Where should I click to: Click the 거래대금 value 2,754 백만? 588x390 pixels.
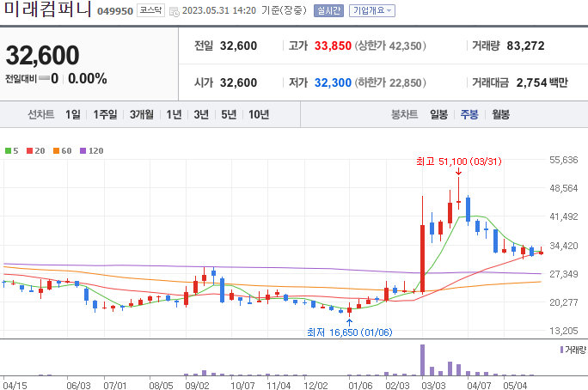pyautogui.click(x=542, y=82)
